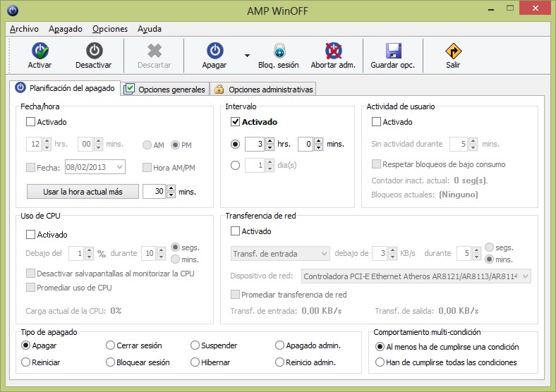This screenshot has width=556, height=392.
Task: Select the AM radio button
Action: pyautogui.click(x=147, y=145)
